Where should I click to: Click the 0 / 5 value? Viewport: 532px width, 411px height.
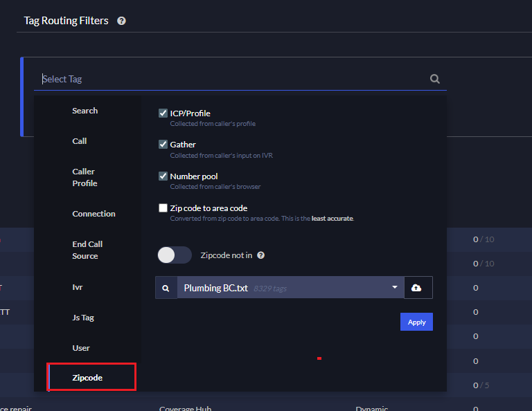[481, 385]
